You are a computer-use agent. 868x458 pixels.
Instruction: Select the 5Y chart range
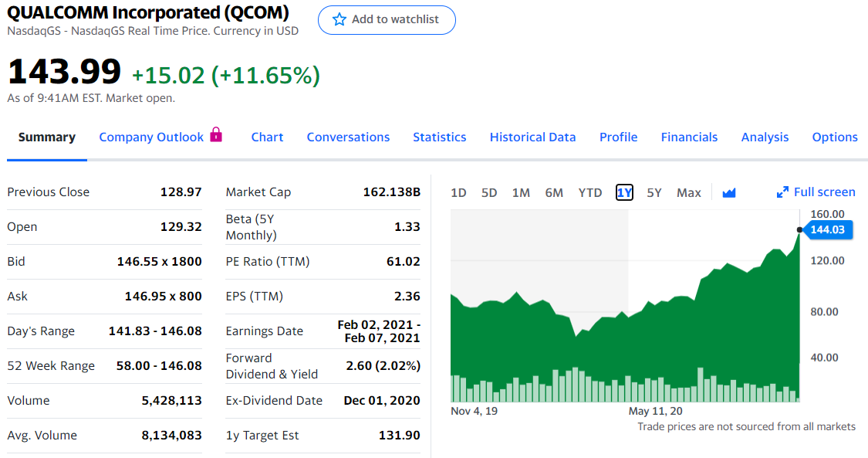[x=654, y=193]
